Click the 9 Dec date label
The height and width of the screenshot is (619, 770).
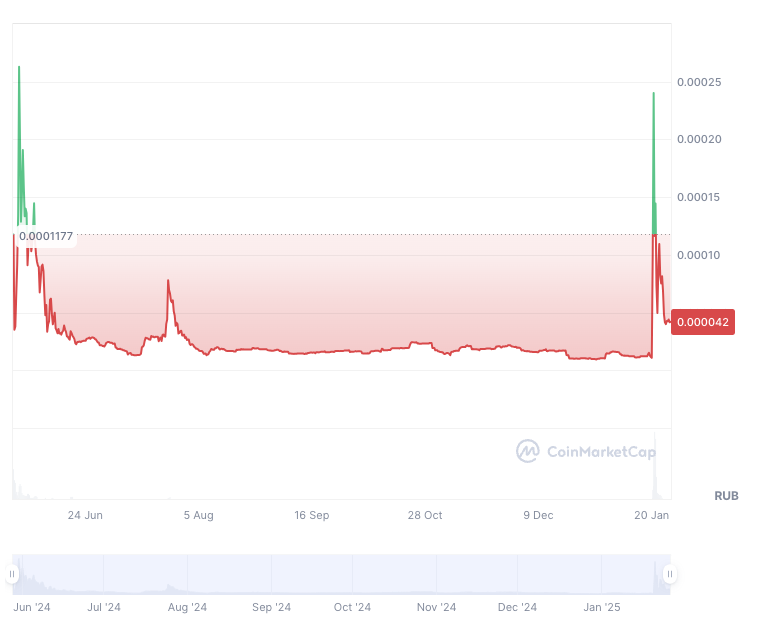point(538,515)
